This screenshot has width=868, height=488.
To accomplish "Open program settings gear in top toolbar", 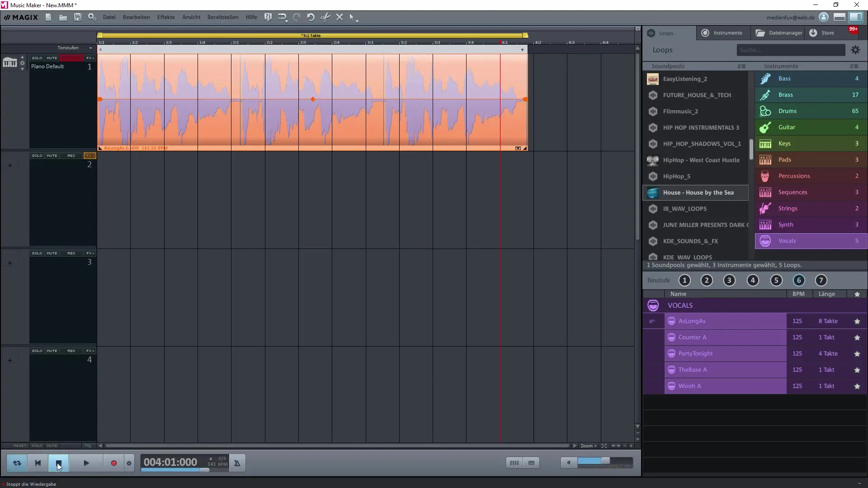I will pyautogui.click(x=92, y=17).
